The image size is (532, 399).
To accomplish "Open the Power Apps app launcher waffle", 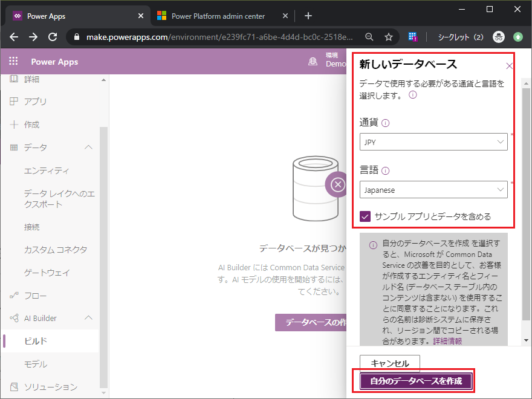I will pyautogui.click(x=13, y=61).
